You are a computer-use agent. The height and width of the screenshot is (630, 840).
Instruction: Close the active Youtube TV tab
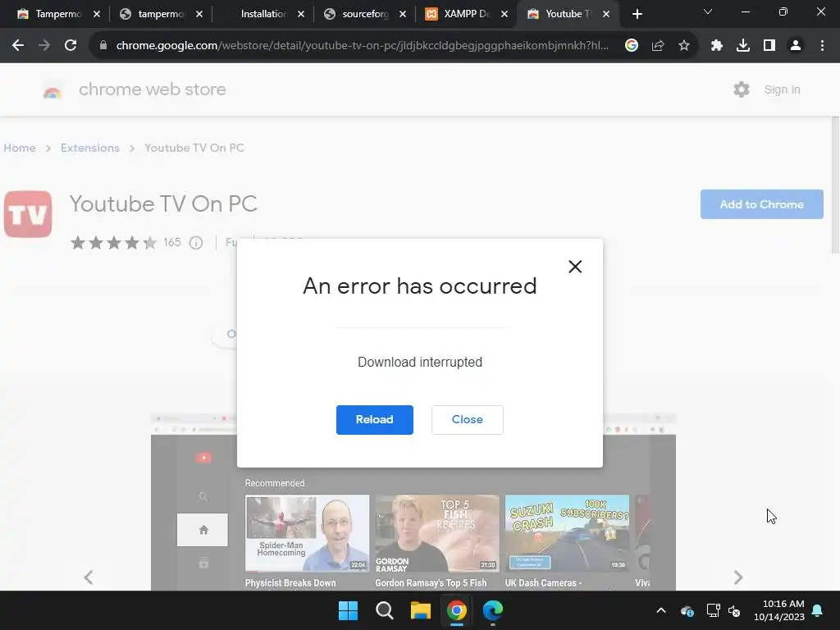[x=606, y=14]
